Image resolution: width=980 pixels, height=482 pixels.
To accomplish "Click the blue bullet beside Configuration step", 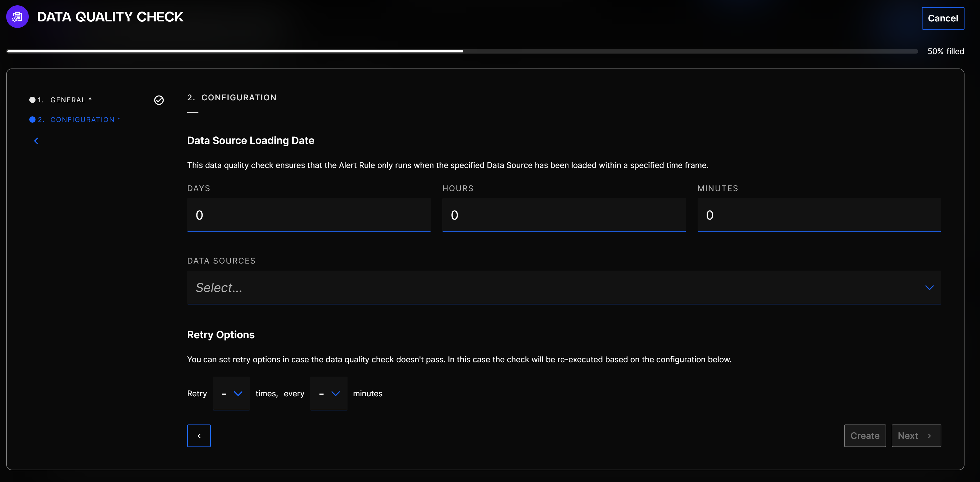I will point(32,120).
